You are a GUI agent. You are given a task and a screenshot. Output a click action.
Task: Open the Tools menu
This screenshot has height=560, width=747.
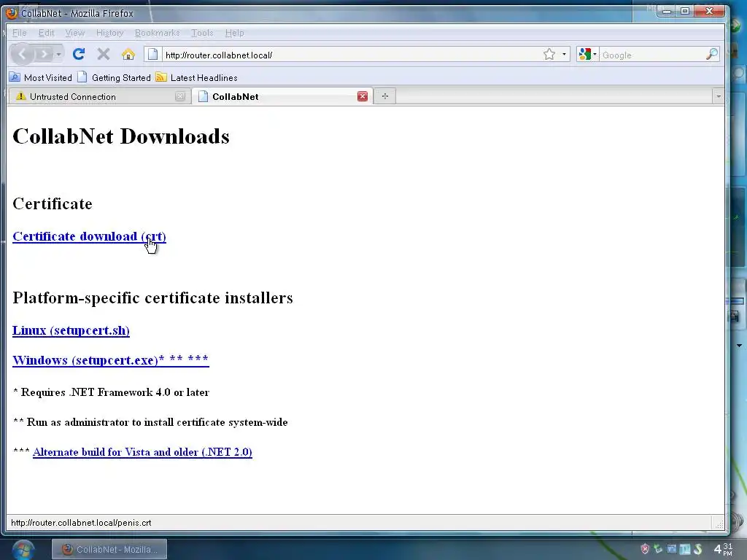coord(202,33)
